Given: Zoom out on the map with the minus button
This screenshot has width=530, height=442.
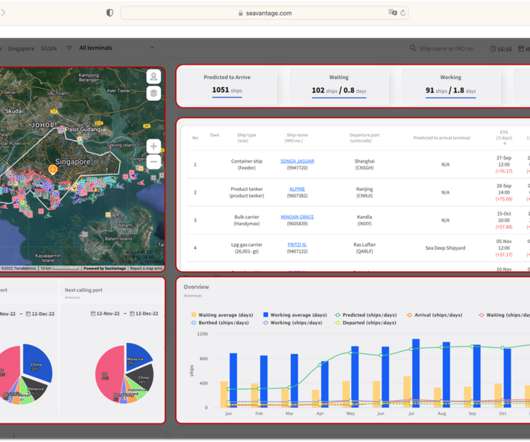Looking at the screenshot, I should click(153, 162).
